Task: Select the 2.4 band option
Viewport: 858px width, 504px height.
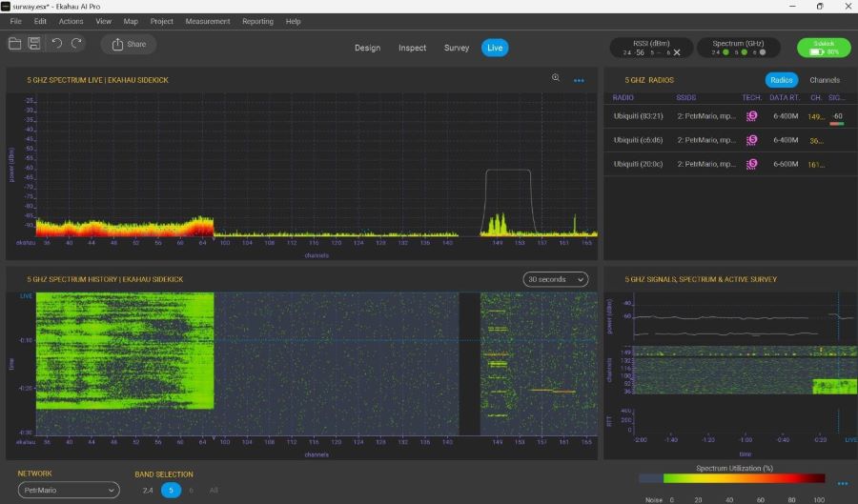Action: [148, 491]
